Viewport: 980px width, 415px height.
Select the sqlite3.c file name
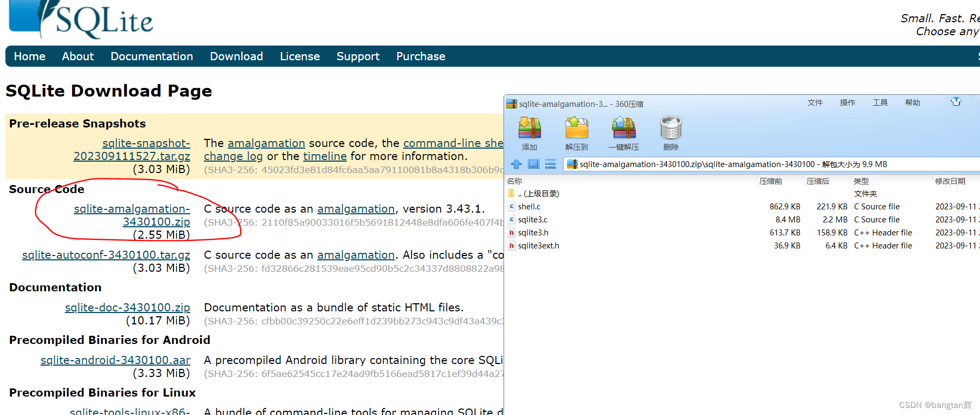pyautogui.click(x=533, y=220)
